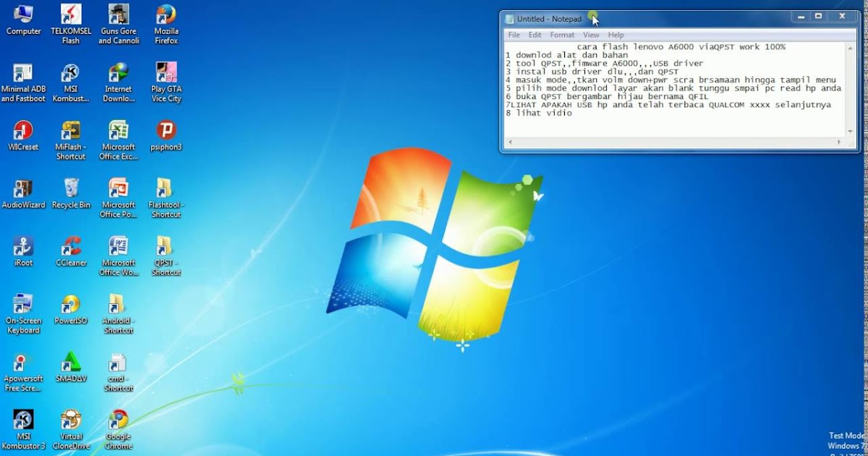Open MSI Kombustor 3 icon
Screen dimensions: 868x456
(x=23, y=430)
